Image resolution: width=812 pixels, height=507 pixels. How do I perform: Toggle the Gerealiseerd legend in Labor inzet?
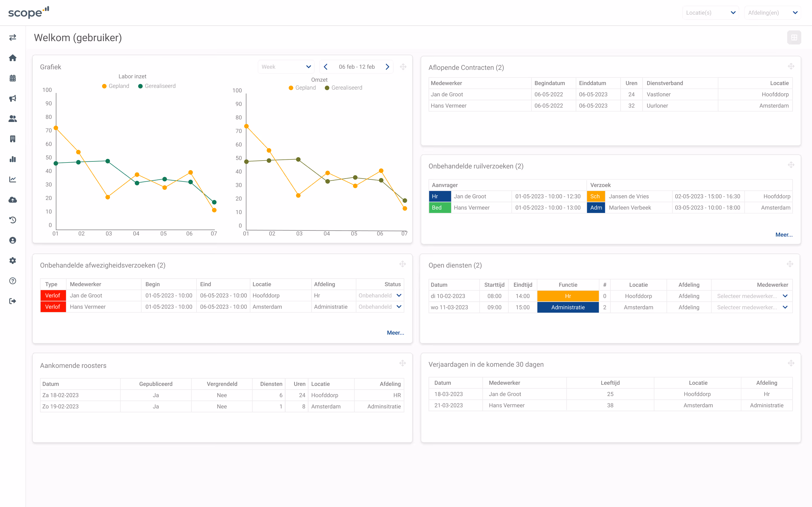pyautogui.click(x=157, y=86)
